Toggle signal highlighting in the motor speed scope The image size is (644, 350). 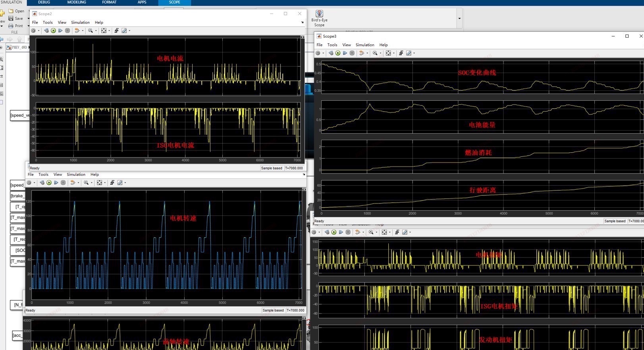73,183
